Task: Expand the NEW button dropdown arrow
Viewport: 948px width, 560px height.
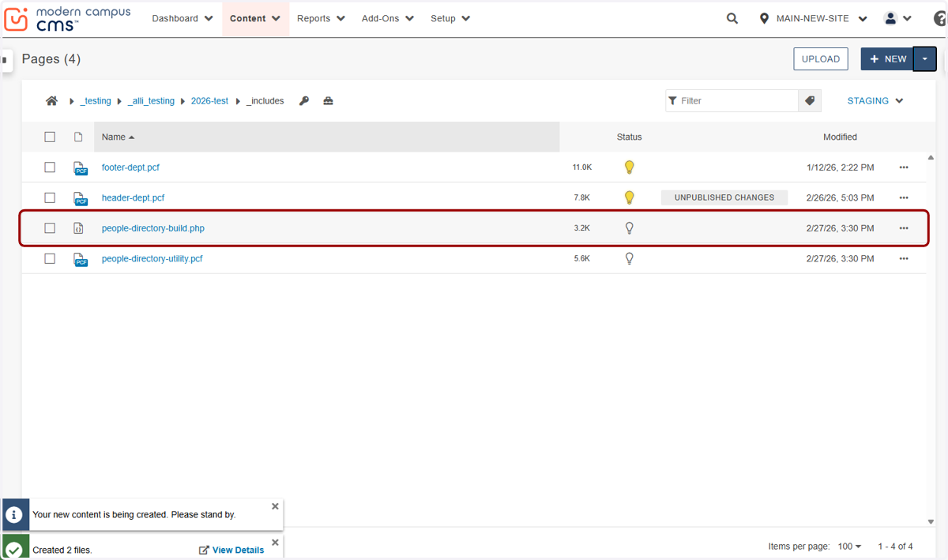Action: [925, 59]
